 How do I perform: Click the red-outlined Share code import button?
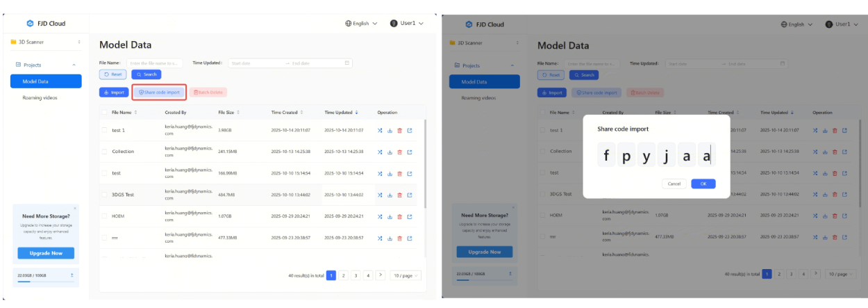(159, 92)
